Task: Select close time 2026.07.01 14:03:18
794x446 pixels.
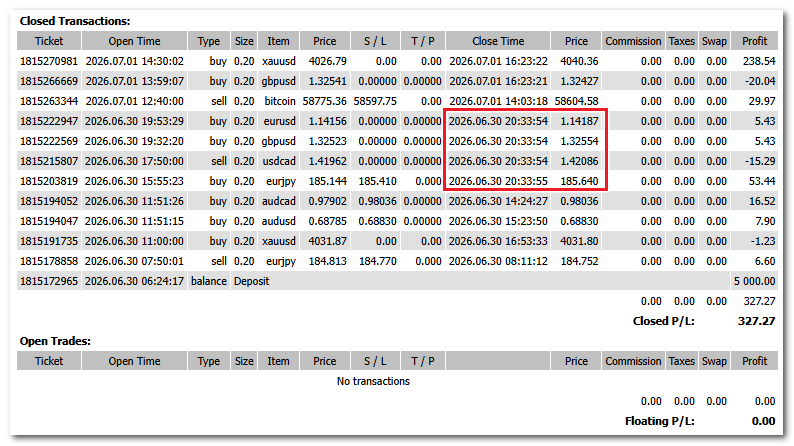Action: point(498,101)
